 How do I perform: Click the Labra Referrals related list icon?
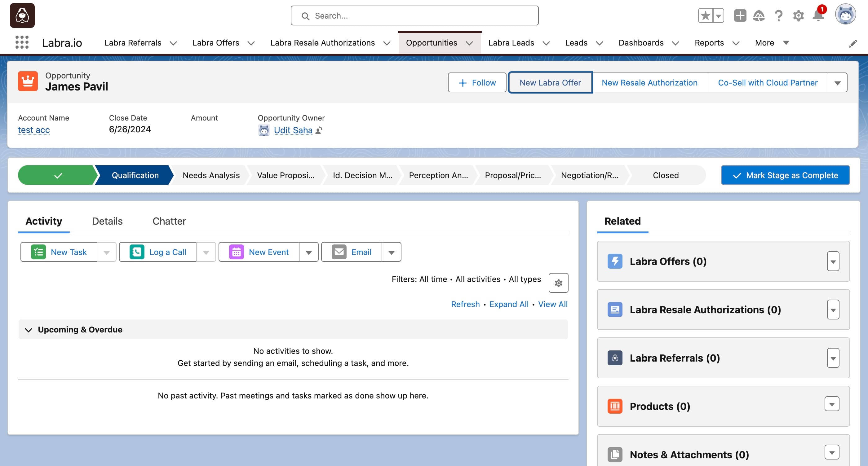click(615, 358)
